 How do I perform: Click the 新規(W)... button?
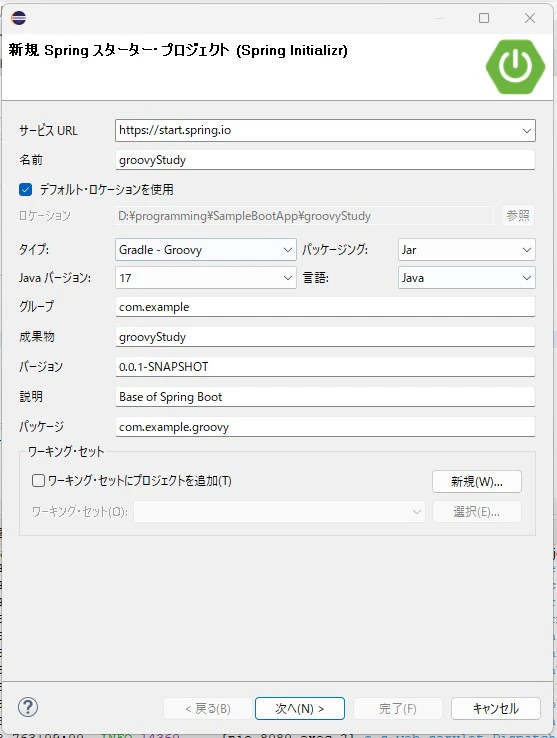[476, 481]
